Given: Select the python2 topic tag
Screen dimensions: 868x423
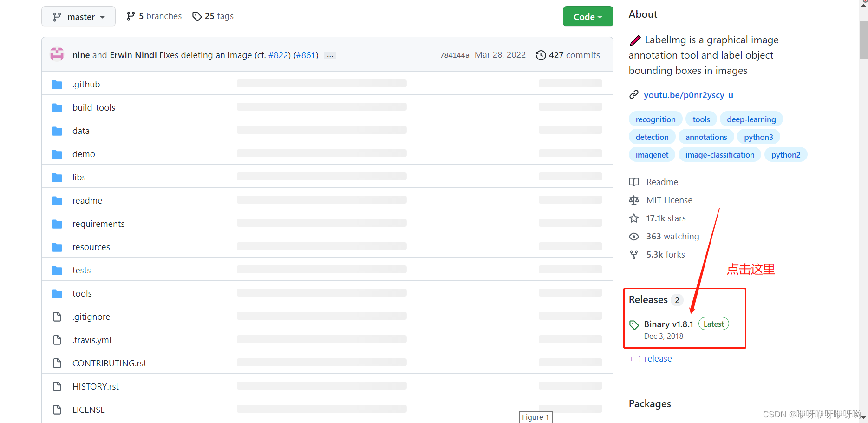Looking at the screenshot, I should (785, 155).
